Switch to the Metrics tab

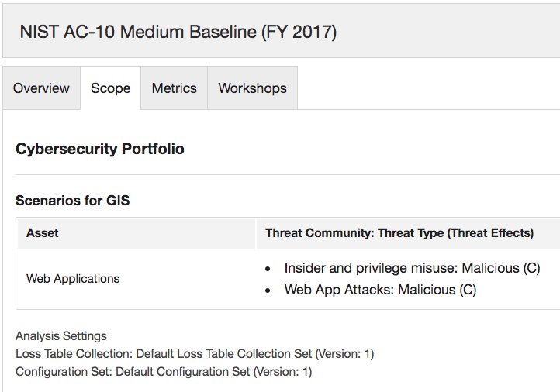click(x=175, y=88)
